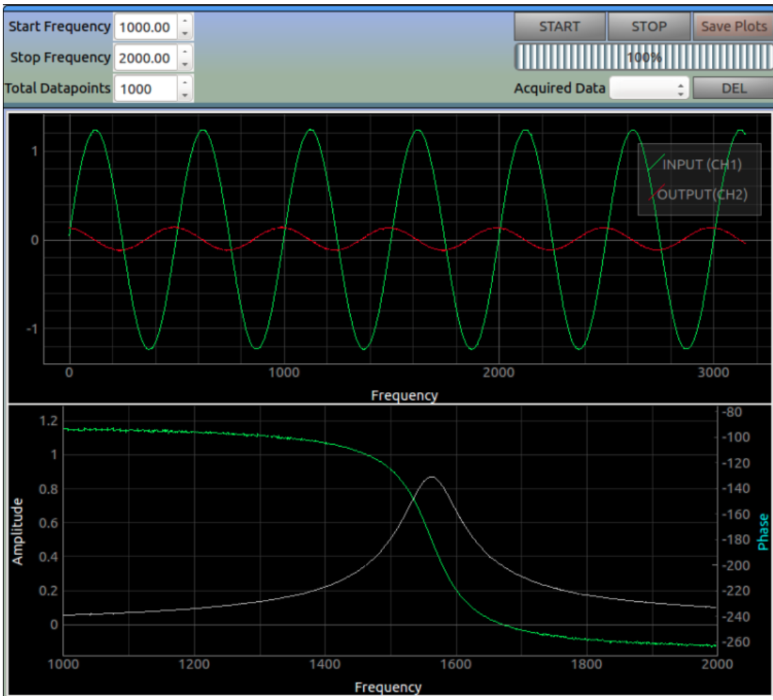
Task: Focus the Total Datapoints input field
Action: (x=146, y=89)
